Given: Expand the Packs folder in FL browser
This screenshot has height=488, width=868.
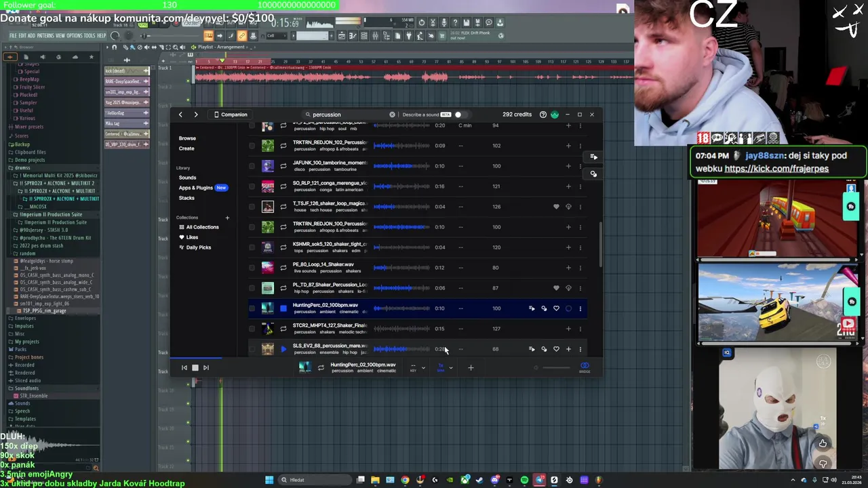Looking at the screenshot, I should (20, 349).
